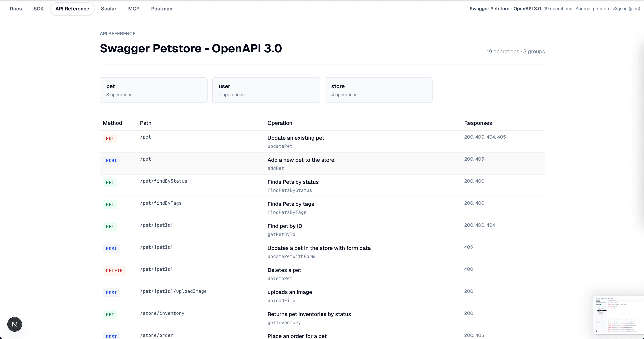Click responses '200, 400, 404, 405'
This screenshot has width=644, height=339.
pyautogui.click(x=485, y=137)
